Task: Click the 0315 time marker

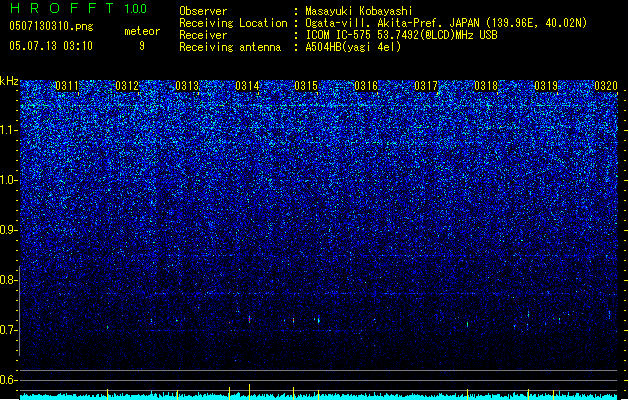Action: coord(306,86)
